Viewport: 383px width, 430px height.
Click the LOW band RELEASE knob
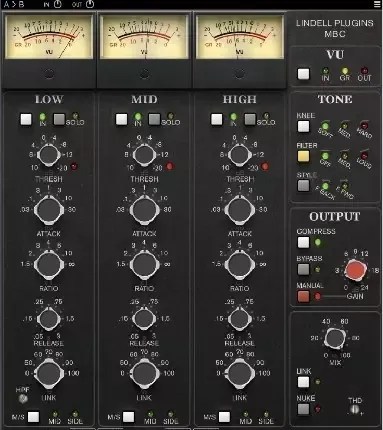[x=49, y=319]
